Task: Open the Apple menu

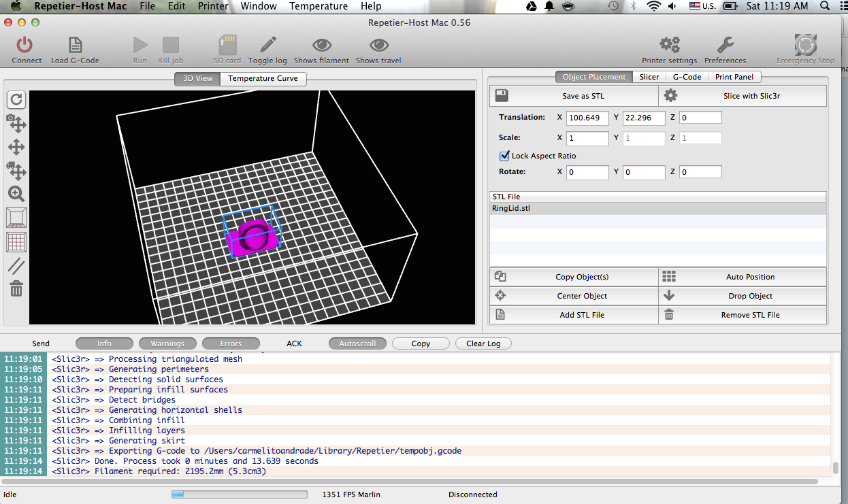Action: click(16, 6)
